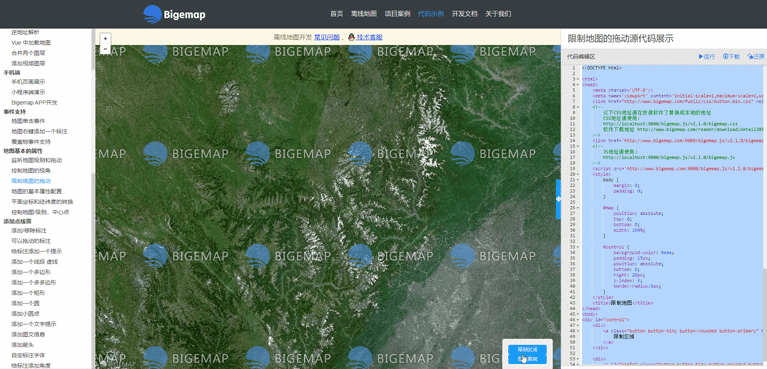Select 控制地图:级别、中心点 in sidebar

(40, 212)
